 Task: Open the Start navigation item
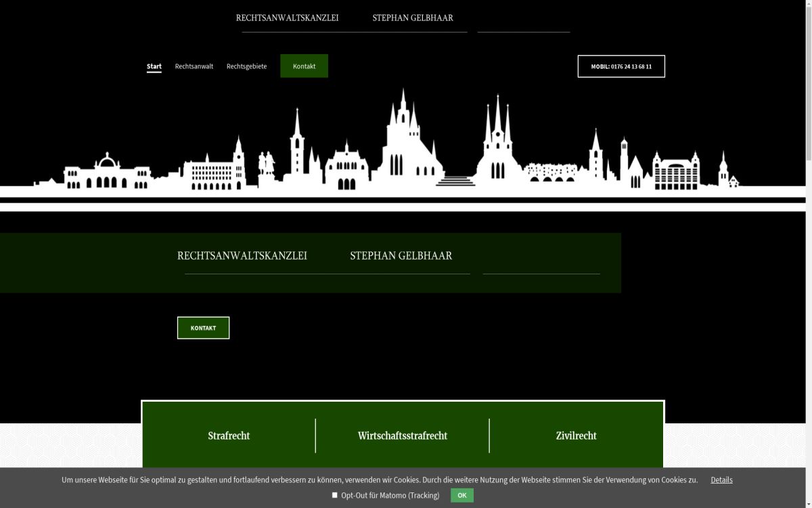(154, 66)
